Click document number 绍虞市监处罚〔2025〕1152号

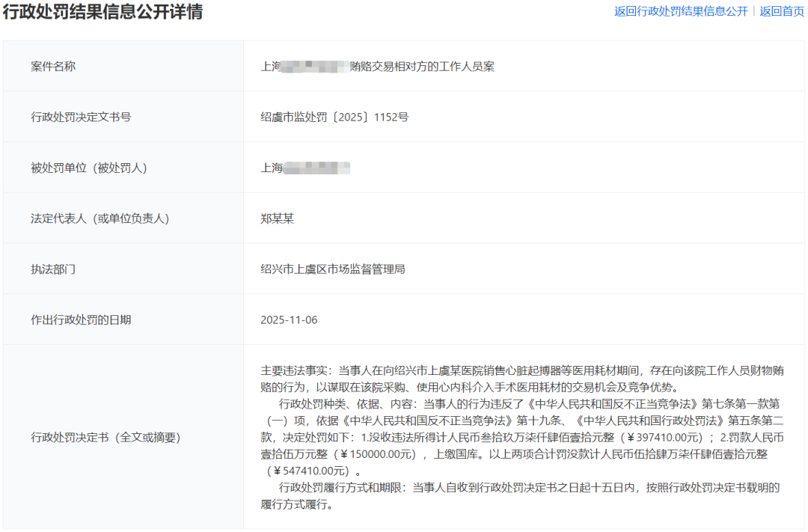[x=334, y=117]
